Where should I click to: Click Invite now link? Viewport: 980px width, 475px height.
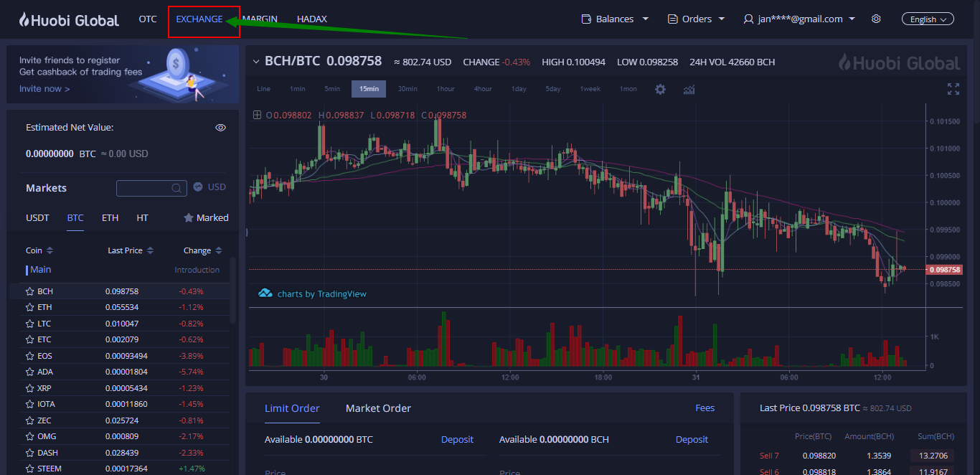point(44,89)
